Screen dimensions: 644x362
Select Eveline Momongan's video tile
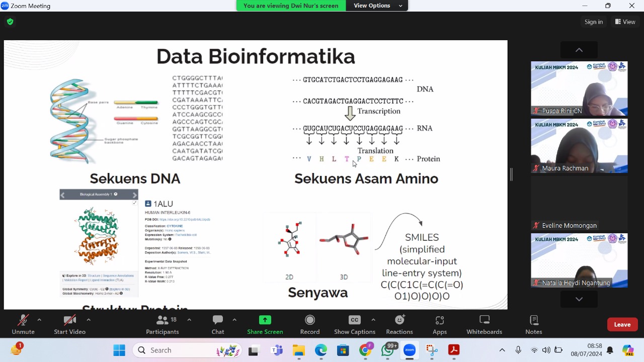pyautogui.click(x=579, y=203)
